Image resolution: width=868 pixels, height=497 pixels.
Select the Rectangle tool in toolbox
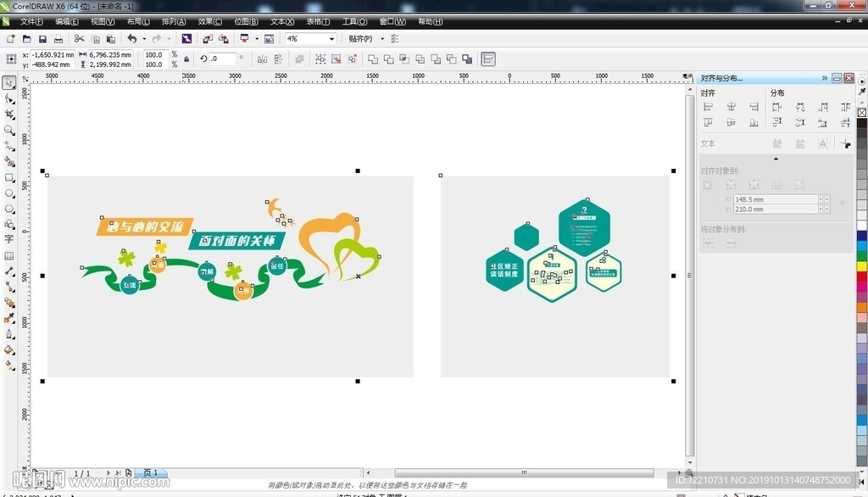(x=9, y=177)
